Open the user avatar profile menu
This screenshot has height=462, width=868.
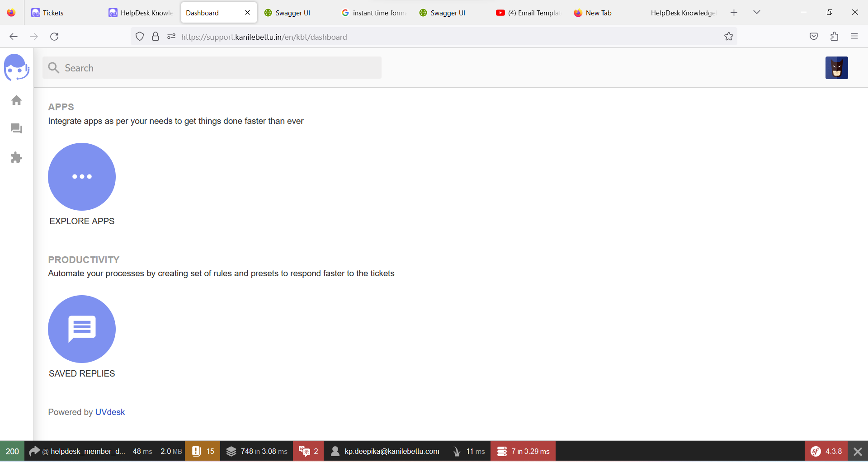coord(836,68)
